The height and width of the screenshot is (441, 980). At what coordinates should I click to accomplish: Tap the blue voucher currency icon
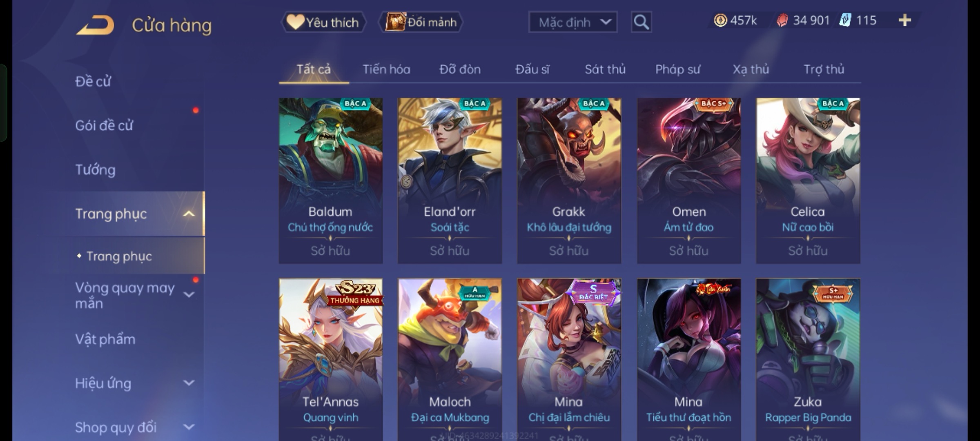pos(845,20)
